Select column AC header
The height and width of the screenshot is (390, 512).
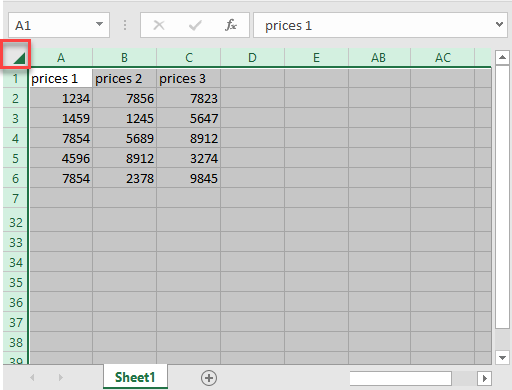443,58
